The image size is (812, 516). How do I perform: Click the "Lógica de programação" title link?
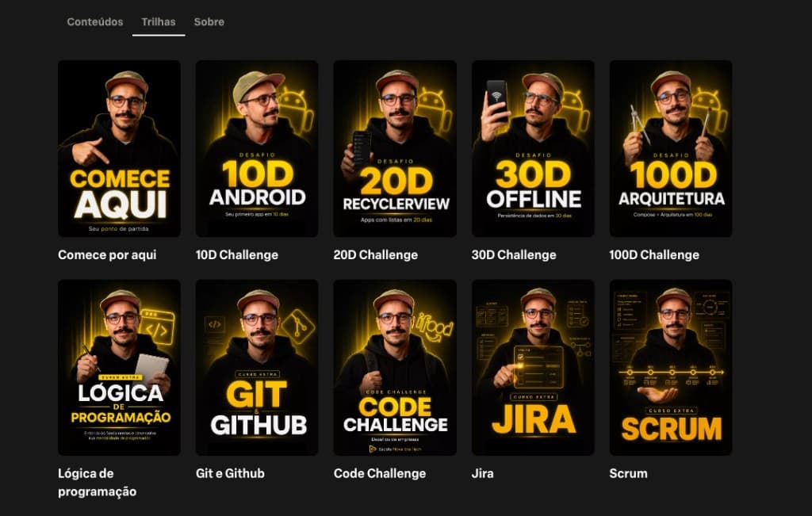click(98, 483)
